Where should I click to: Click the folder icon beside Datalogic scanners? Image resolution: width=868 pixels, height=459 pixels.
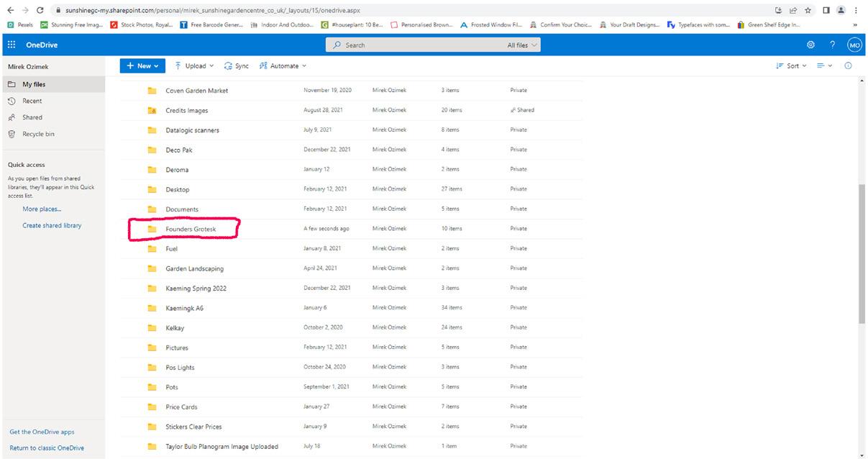point(152,130)
